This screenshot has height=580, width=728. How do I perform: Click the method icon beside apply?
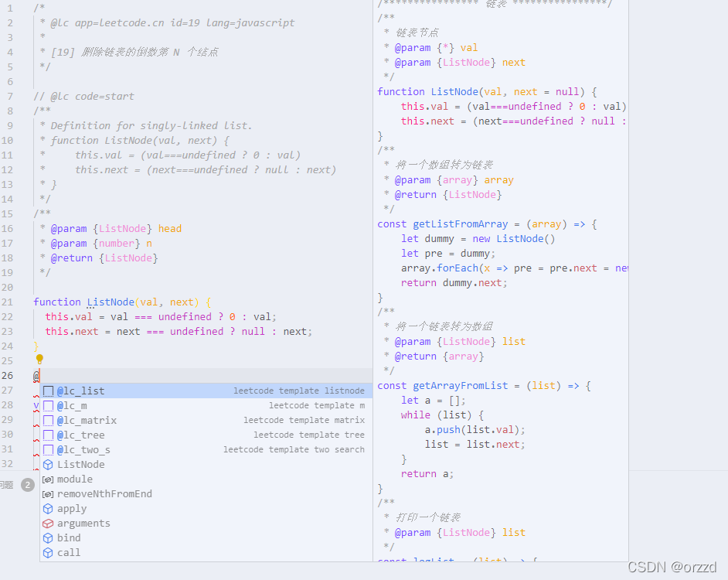[x=48, y=508]
